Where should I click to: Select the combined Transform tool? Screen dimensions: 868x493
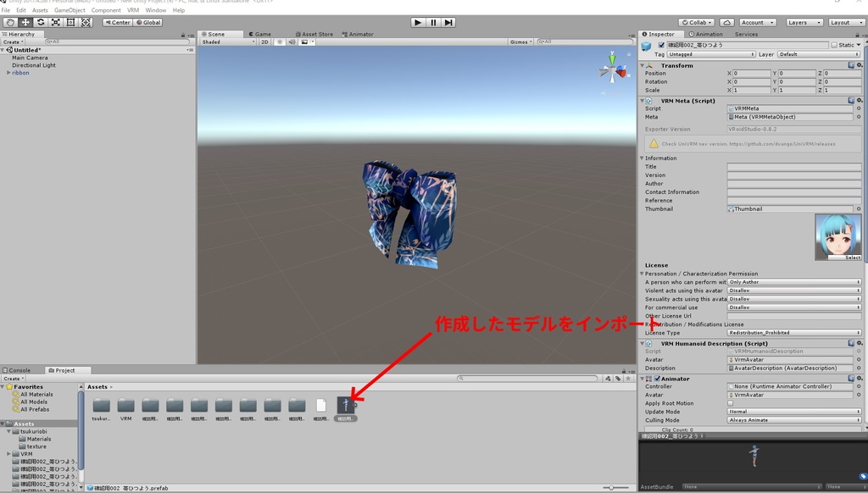tap(86, 22)
